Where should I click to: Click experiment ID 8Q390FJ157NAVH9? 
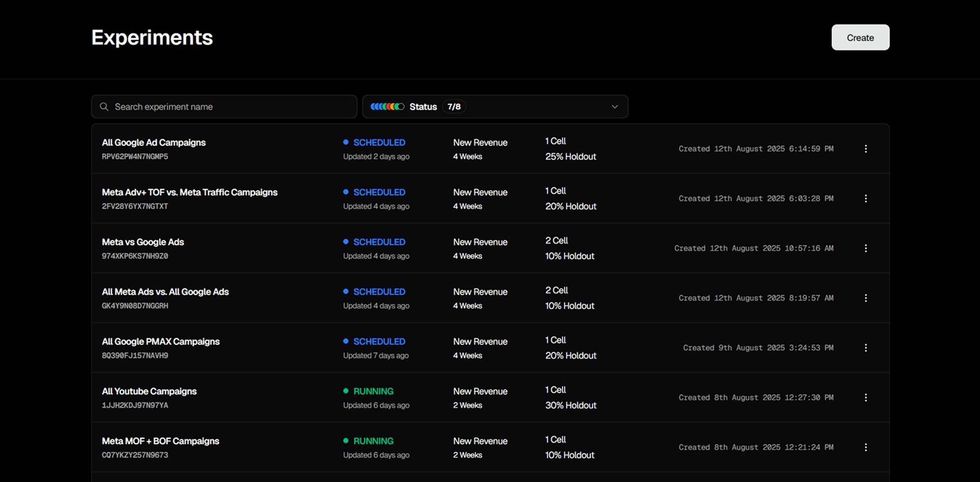(x=135, y=356)
